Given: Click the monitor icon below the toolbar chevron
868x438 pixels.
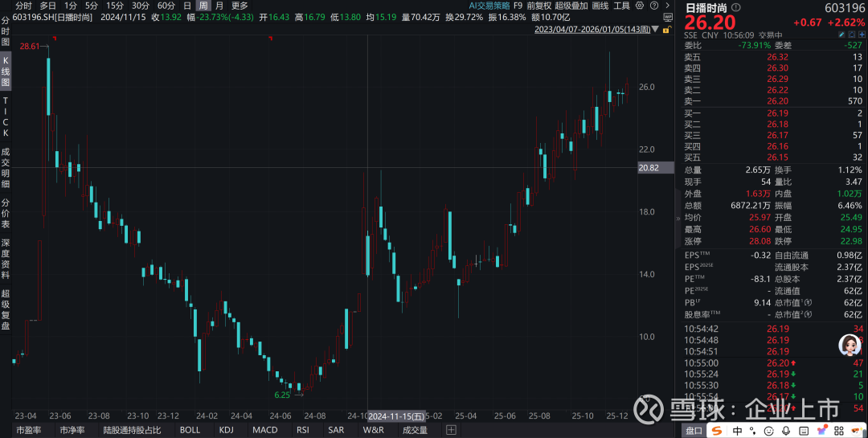Looking at the screenshot, I should click(x=666, y=18).
